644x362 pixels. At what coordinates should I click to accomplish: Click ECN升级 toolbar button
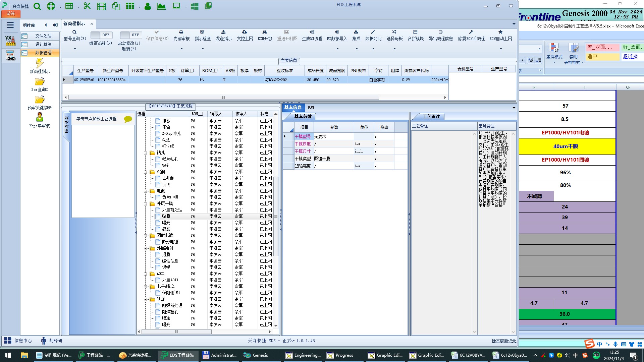(265, 35)
